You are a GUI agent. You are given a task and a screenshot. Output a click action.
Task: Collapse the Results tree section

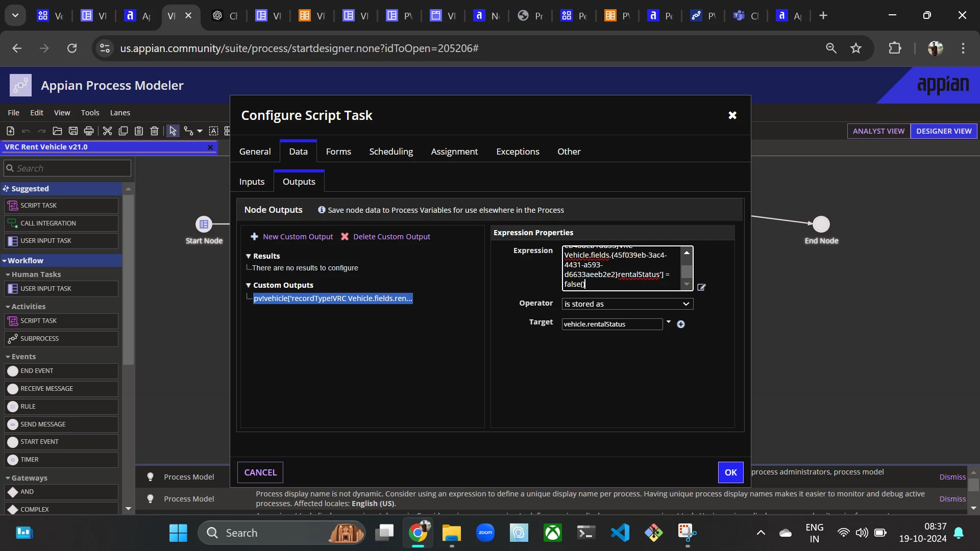[249, 256]
